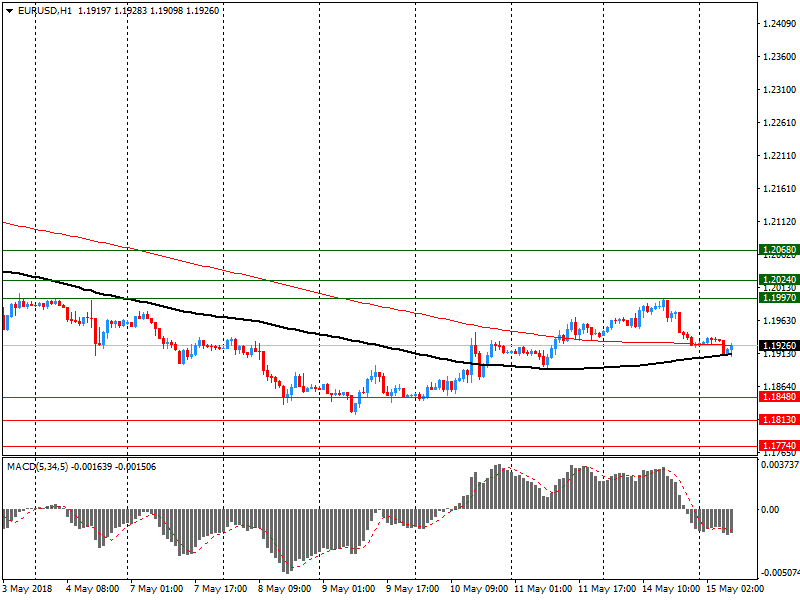Viewport: 800px width, 600px height.
Task: Select the 1.20680 green resistance price label
Action: tap(777, 250)
